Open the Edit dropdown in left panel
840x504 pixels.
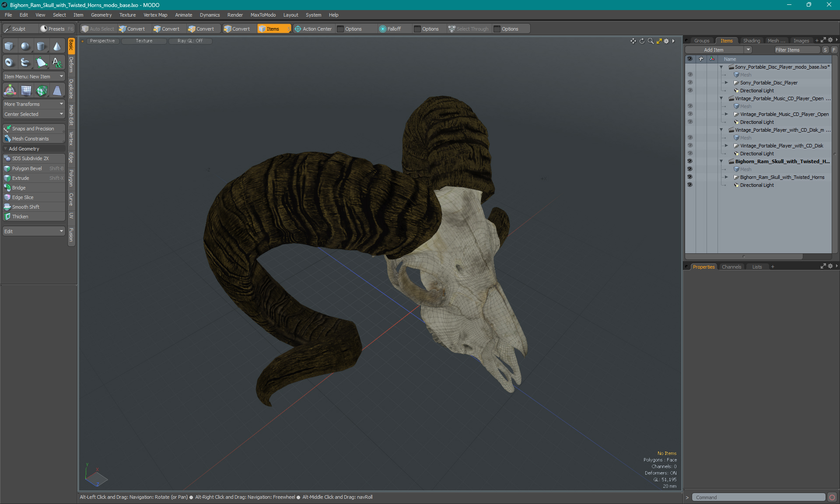click(34, 231)
